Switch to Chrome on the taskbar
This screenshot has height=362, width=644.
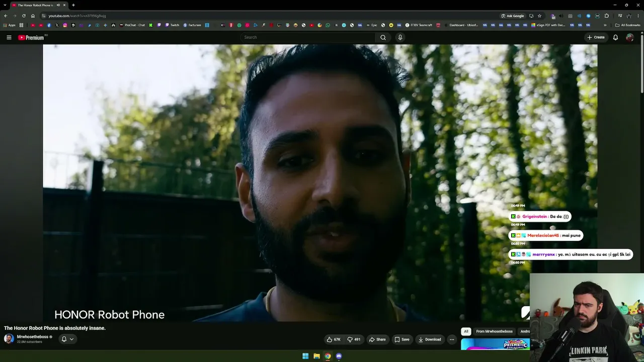click(328, 356)
